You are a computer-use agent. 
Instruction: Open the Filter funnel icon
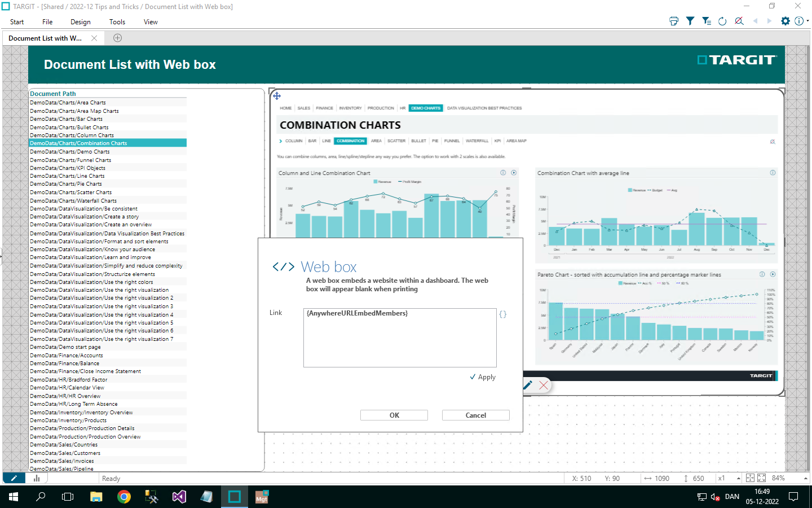[x=690, y=21]
